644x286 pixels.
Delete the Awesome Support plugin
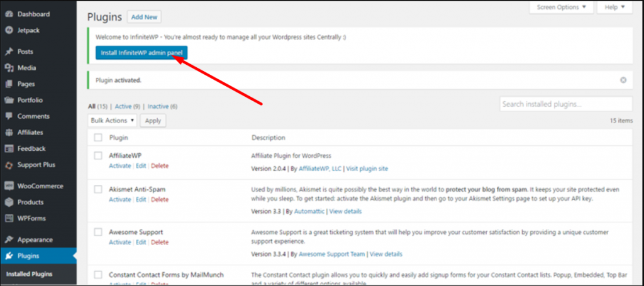coord(160,242)
